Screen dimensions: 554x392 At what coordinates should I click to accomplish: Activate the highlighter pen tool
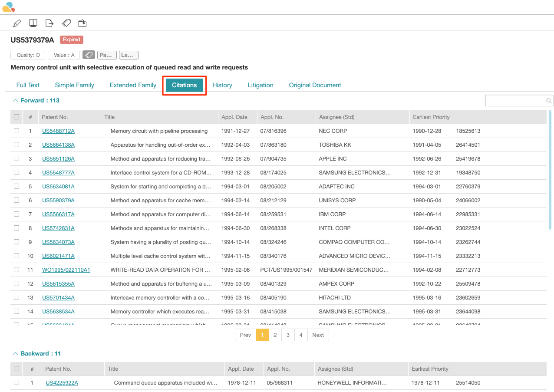(17, 23)
